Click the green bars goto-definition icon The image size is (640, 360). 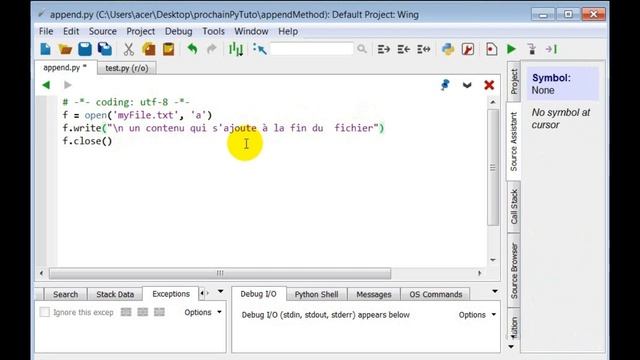tap(236, 49)
